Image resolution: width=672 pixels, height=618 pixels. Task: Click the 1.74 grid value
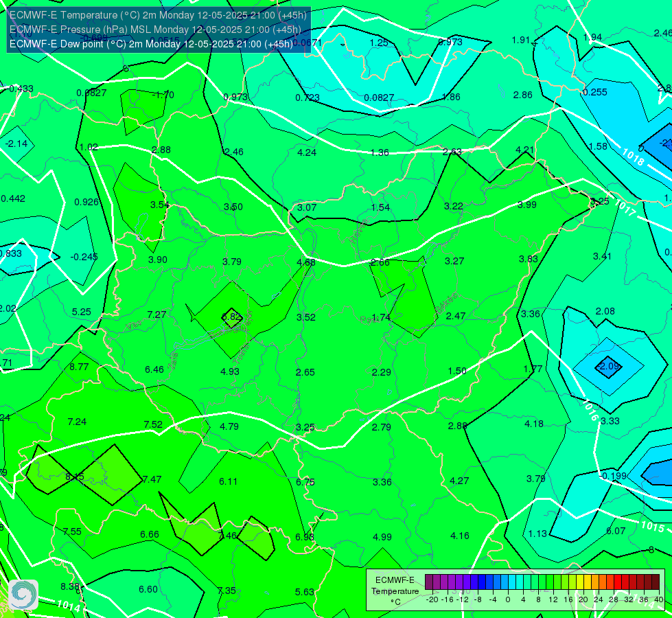point(381,317)
